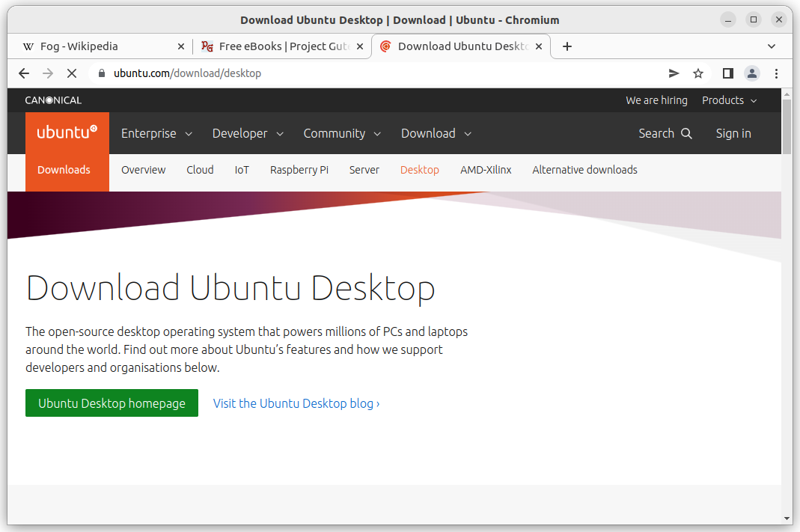Open the Alternative downloads page
800x532 pixels.
pos(584,170)
